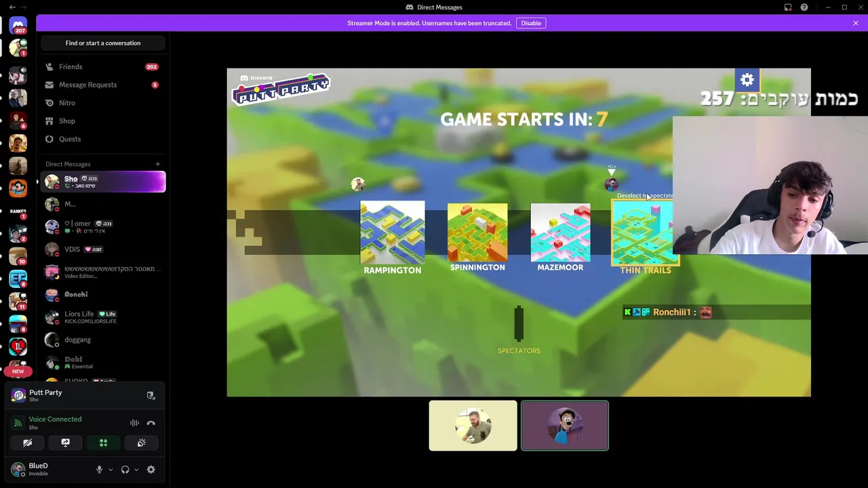Open Discord home direct messages icon

18,26
